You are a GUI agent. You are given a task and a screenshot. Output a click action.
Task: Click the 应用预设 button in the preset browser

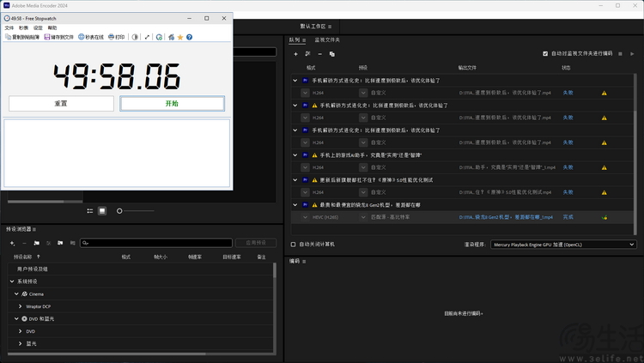(x=256, y=243)
